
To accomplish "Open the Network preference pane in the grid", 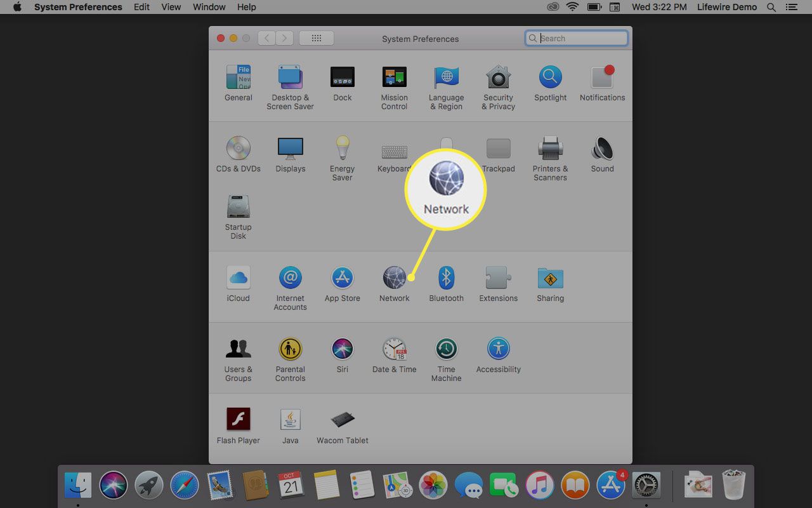I will [395, 284].
